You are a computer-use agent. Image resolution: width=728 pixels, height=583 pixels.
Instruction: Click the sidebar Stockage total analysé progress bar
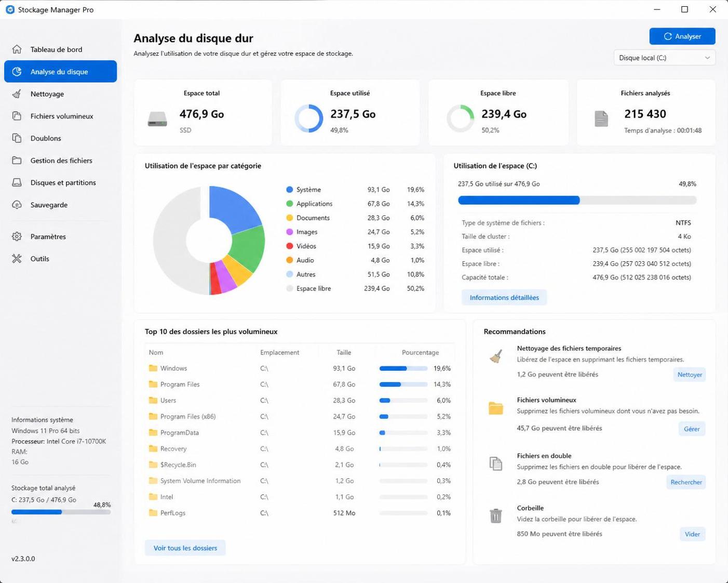pos(61,512)
